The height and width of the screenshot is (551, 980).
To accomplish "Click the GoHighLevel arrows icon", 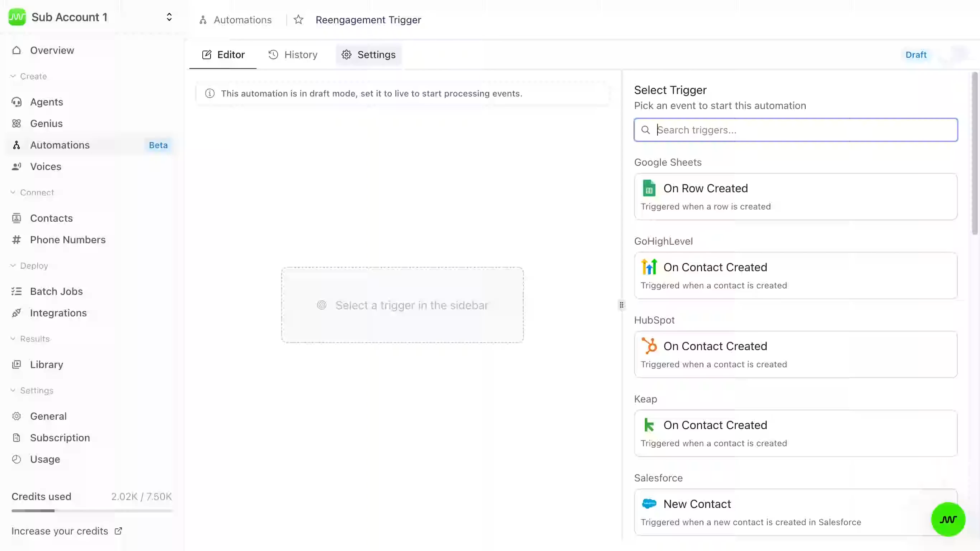I will tap(649, 267).
